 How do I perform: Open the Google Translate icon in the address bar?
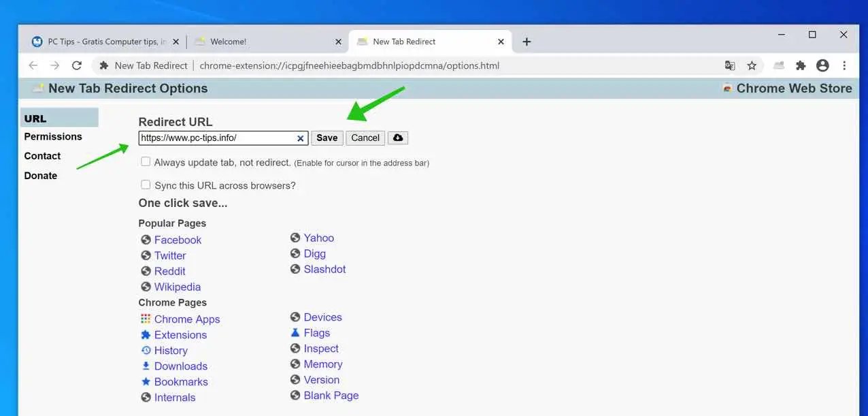pos(730,65)
